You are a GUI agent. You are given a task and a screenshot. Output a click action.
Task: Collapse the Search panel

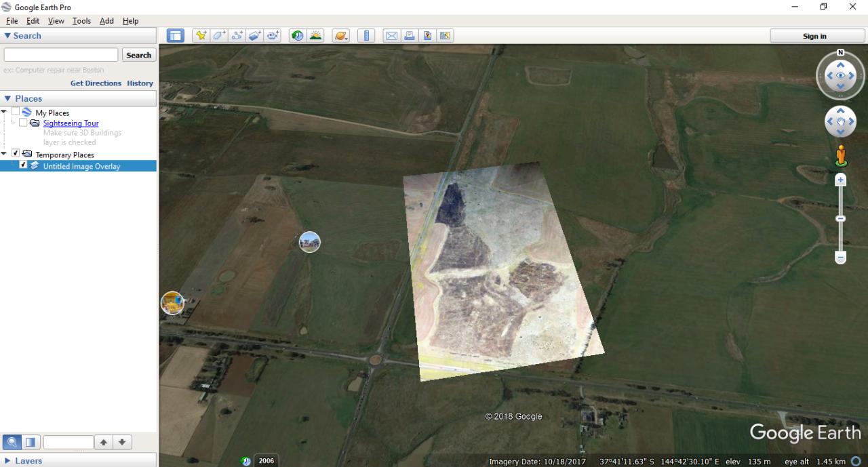point(7,36)
